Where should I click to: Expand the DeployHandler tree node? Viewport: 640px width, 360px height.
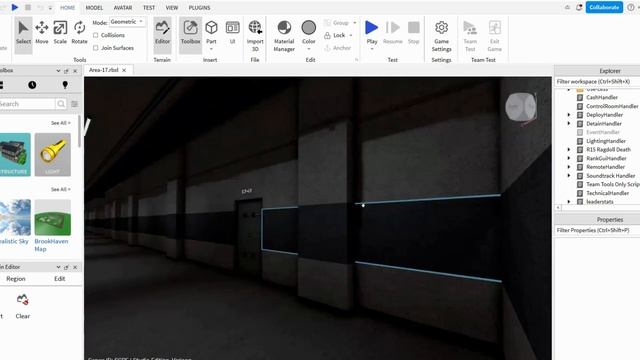point(569,115)
